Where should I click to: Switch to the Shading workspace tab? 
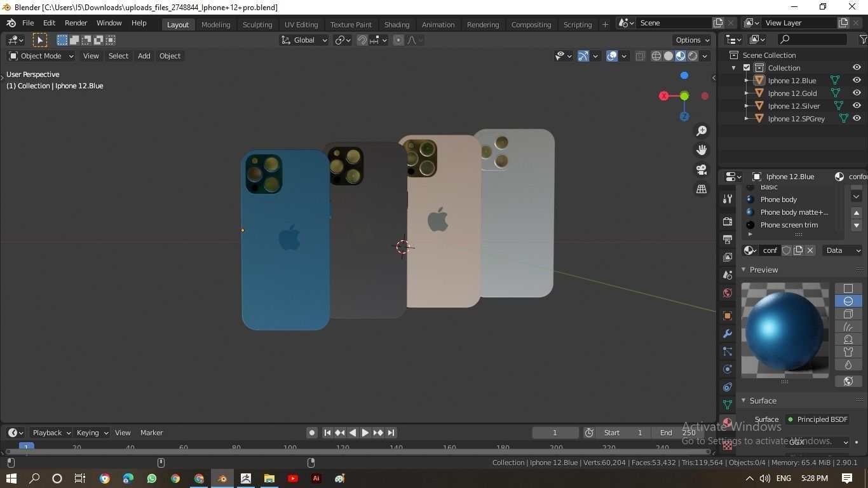pos(397,24)
